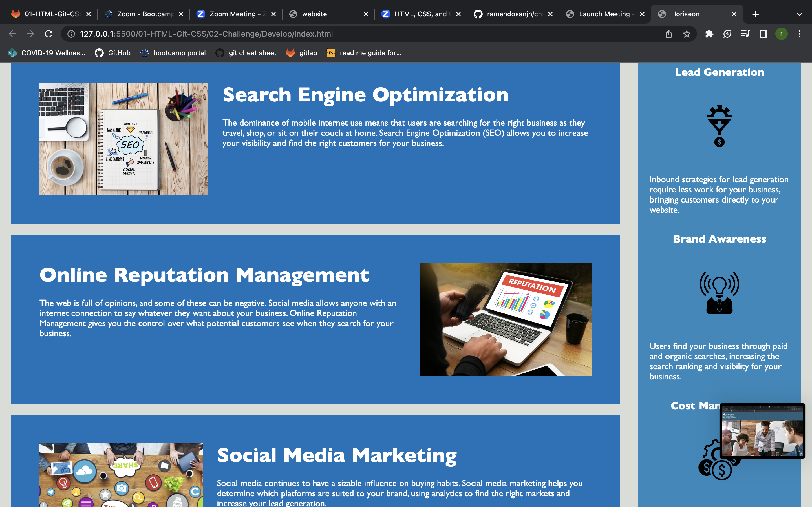Open the Extensions puzzle icon
812x507 pixels.
(709, 34)
